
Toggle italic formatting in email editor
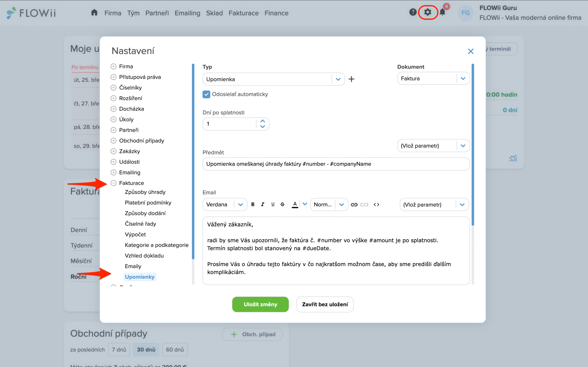point(263,204)
